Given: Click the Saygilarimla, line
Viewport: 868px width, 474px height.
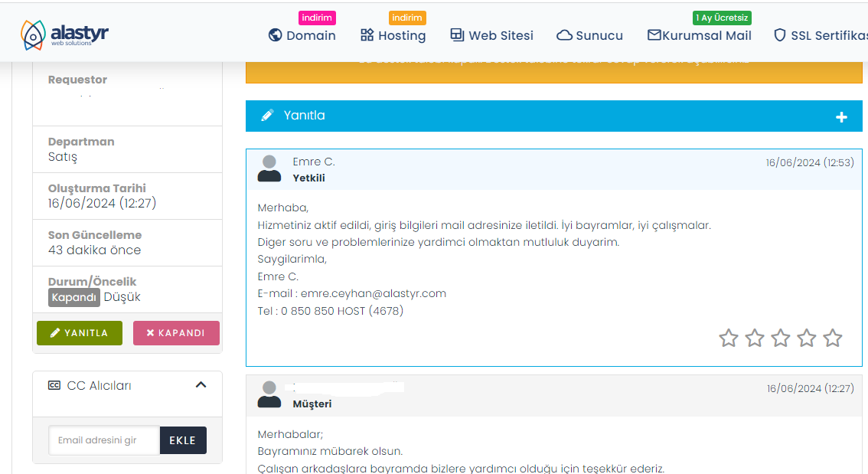Looking at the screenshot, I should tap(292, 259).
